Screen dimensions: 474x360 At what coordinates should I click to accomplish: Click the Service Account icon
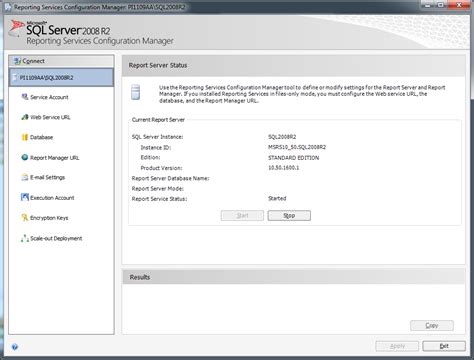(25, 97)
